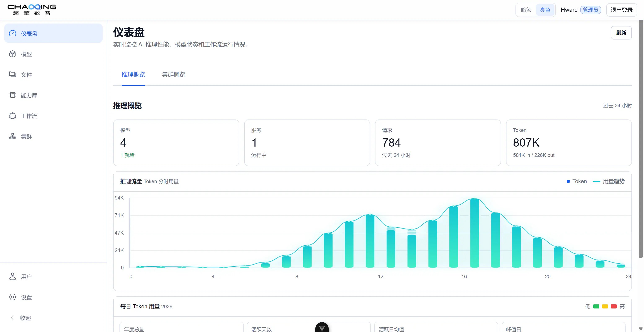The height and width of the screenshot is (332, 644).
Task: Click the 集群 cluster network icon
Action: [x=13, y=136]
